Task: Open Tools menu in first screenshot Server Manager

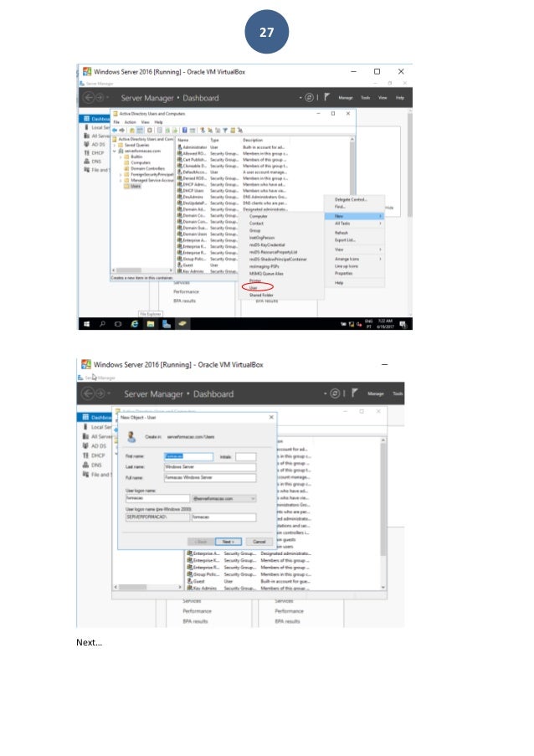Action: (x=365, y=98)
